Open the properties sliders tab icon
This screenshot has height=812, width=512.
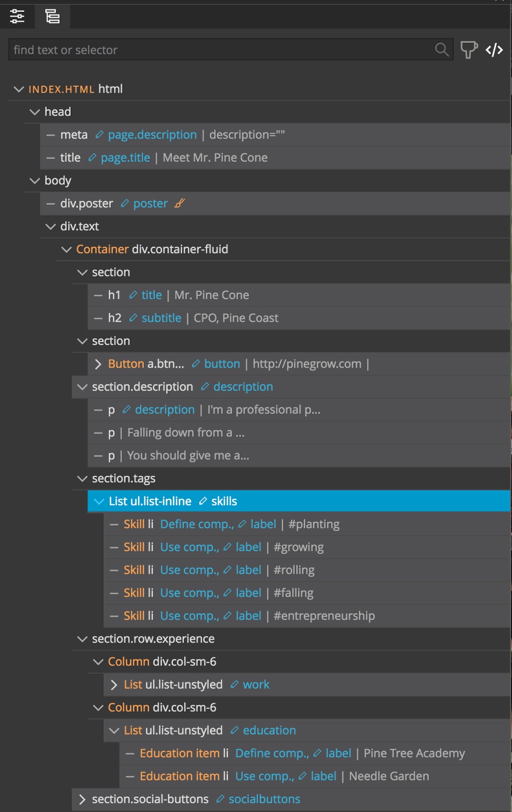pos(17,16)
